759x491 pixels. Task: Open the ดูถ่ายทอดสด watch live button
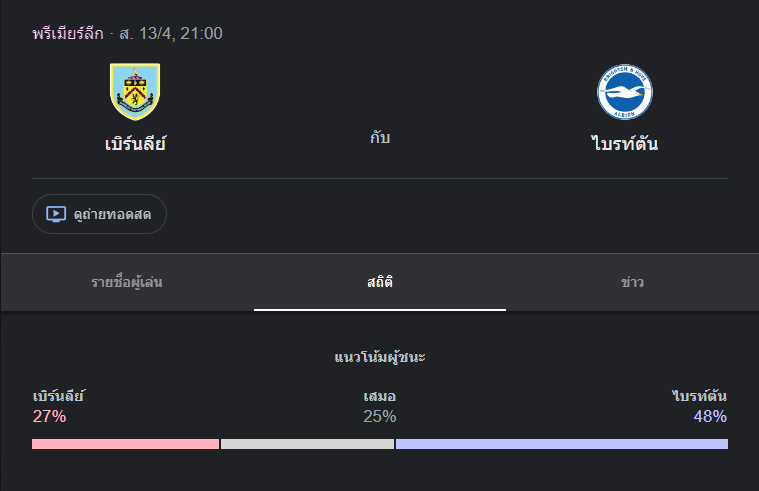click(x=99, y=214)
